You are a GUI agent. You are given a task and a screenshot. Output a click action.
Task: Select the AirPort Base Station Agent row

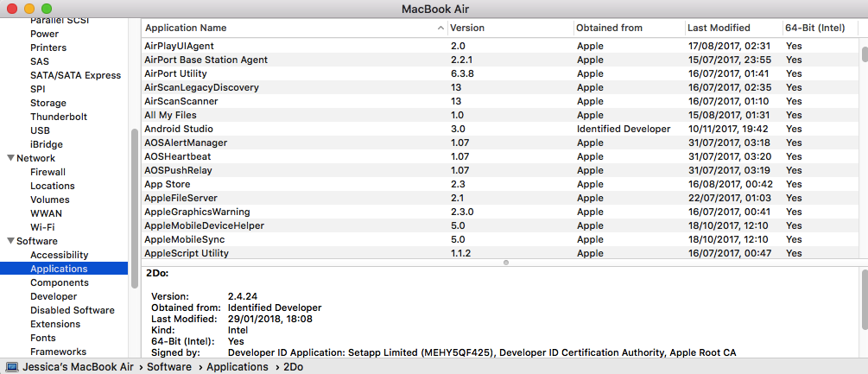(x=500, y=60)
